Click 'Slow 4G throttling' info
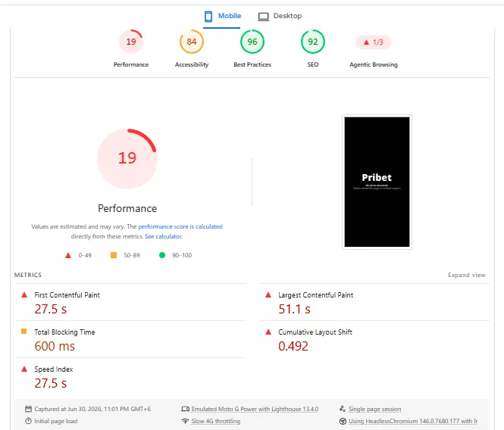This screenshot has height=430, width=504. (x=216, y=422)
